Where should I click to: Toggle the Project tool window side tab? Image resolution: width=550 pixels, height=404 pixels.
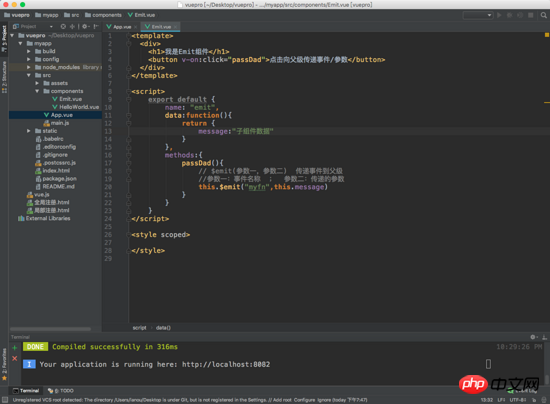click(4, 38)
